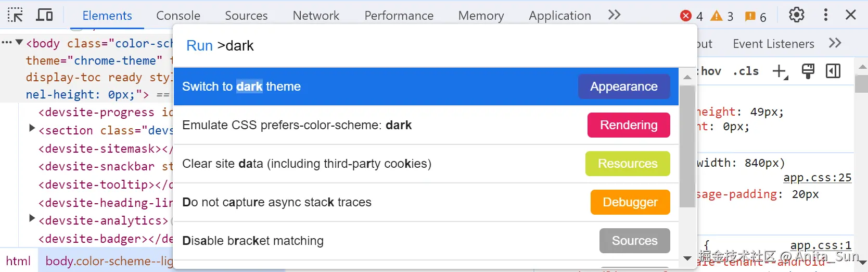Screen dimensions: 868x272
Task: Toggle the .cls element classes panel
Action: [746, 71]
